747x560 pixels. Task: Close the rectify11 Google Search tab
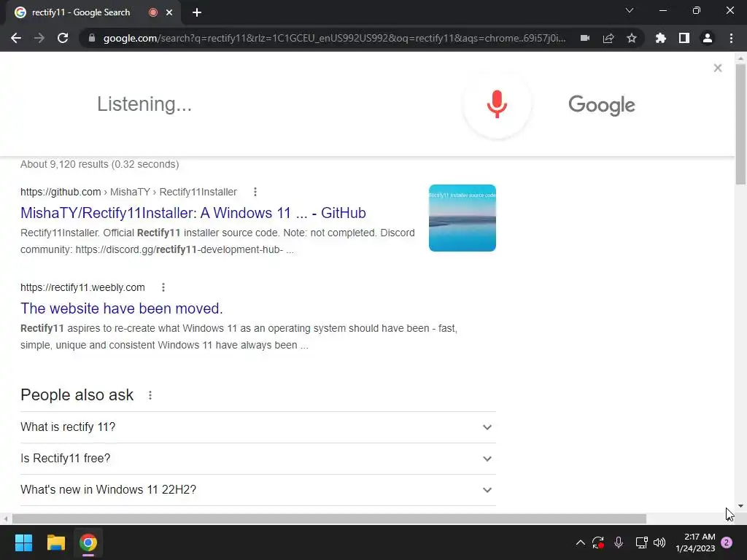169,12
